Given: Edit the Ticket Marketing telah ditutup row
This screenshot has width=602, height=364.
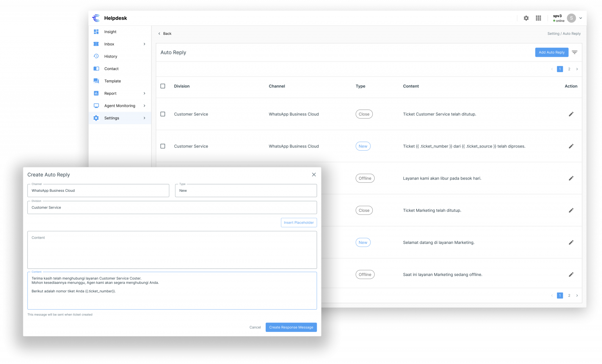Looking at the screenshot, I should pos(571,211).
